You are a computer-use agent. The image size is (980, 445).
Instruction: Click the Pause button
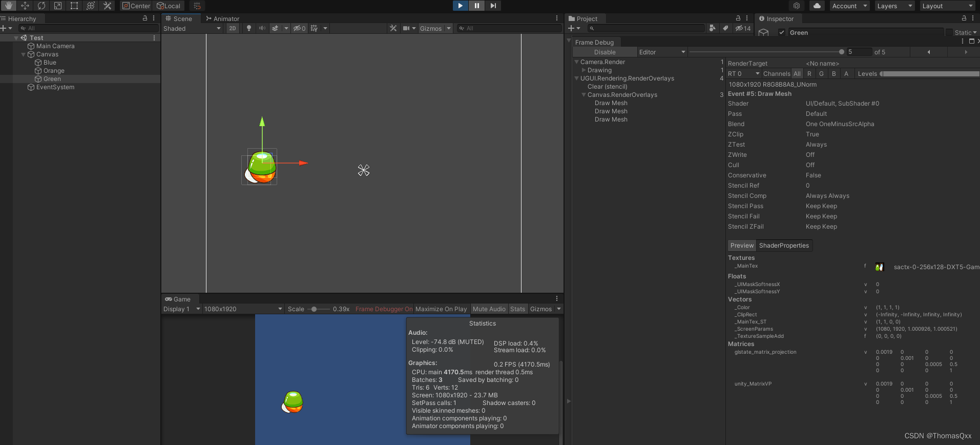[x=476, y=6]
